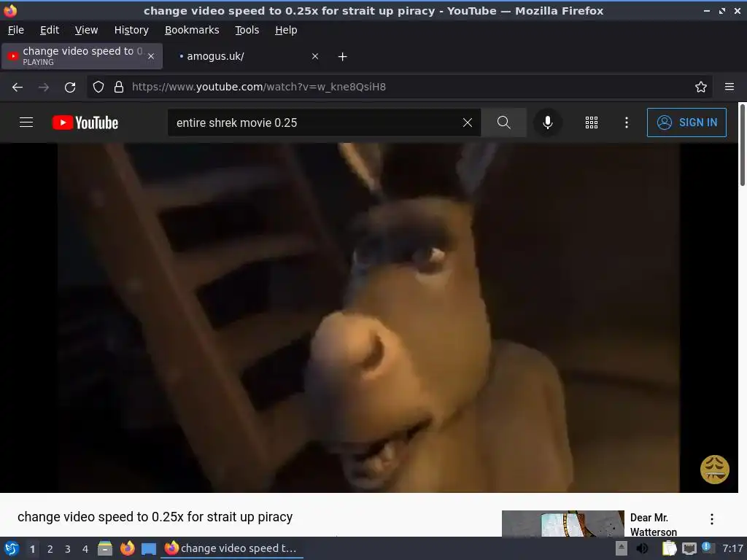Open the YouTube apps grid
The image size is (747, 560).
point(591,122)
